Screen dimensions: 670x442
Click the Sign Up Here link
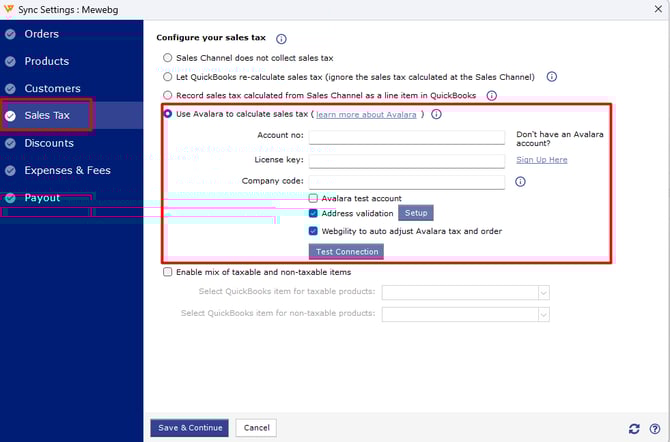(x=542, y=160)
